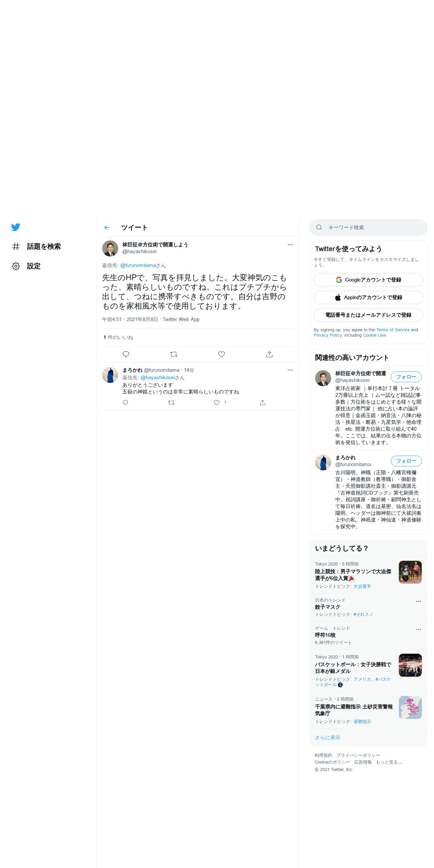Click さらに表示 to show more trends
Viewport: 434px width, 868px height.
pyautogui.click(x=328, y=738)
